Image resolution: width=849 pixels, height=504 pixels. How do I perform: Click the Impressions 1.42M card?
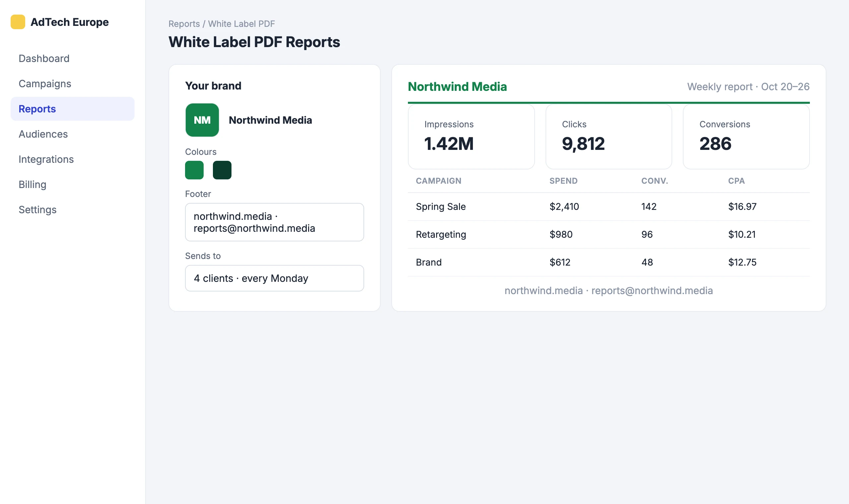pyautogui.click(x=471, y=137)
